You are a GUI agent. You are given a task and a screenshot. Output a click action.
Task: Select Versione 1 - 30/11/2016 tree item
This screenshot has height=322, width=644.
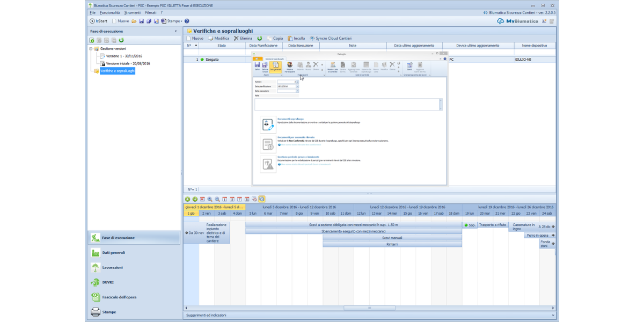tap(124, 56)
